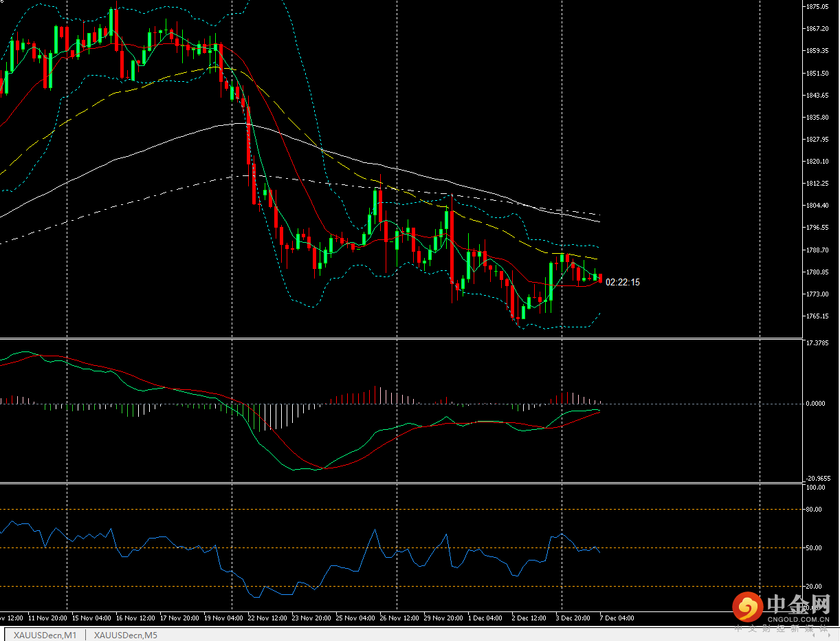Image resolution: width=840 pixels, height=641 pixels.
Task: Open the CNGOLD.COM.CN watermark link
Action: (799, 619)
